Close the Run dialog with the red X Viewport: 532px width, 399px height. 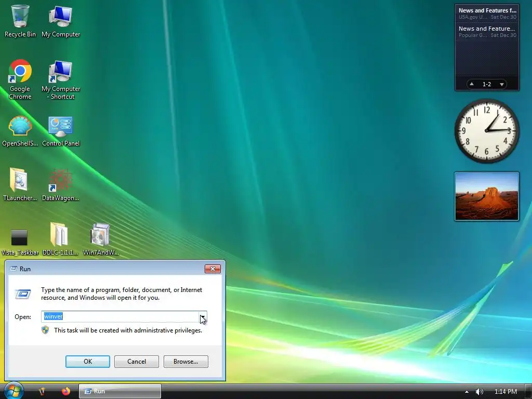pyautogui.click(x=212, y=269)
